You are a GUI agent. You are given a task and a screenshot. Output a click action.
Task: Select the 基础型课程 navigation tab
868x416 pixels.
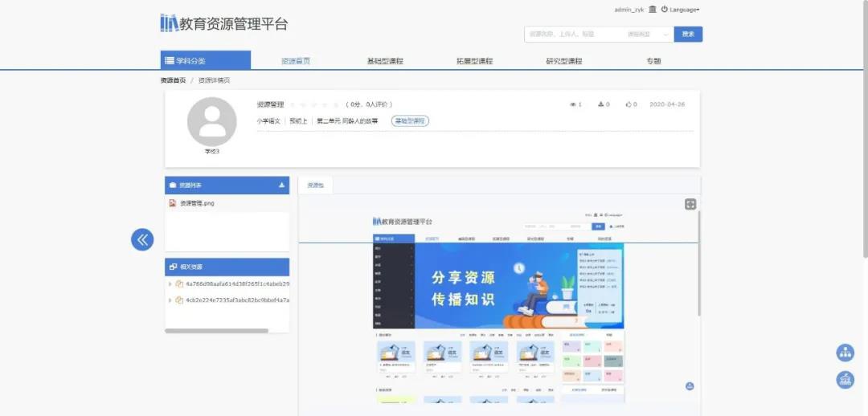385,61
